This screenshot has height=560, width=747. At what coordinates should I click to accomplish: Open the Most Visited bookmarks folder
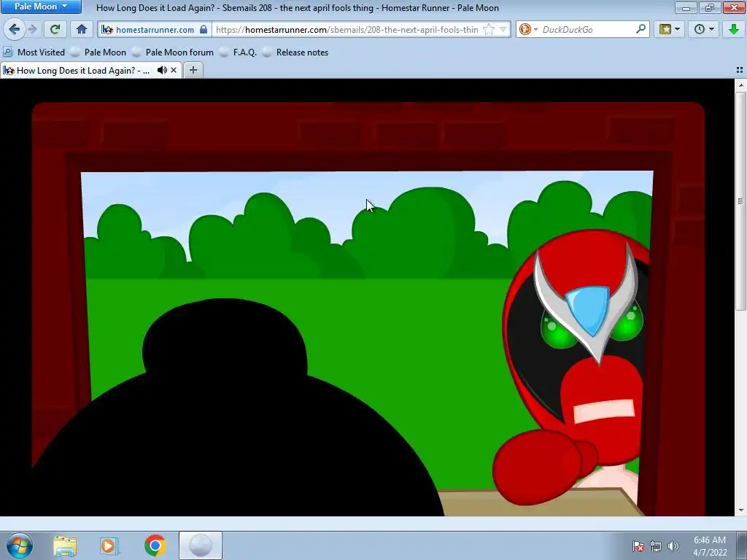click(x=34, y=52)
